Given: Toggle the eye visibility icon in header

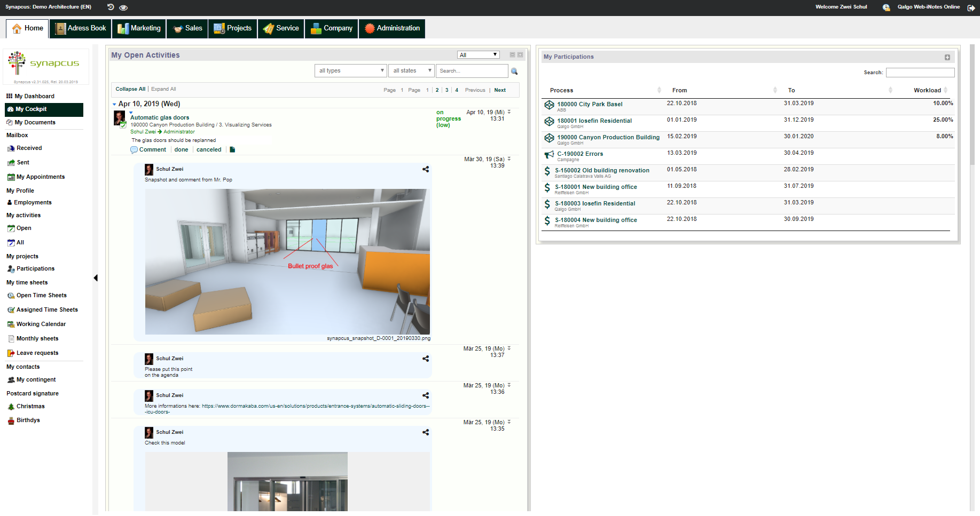Looking at the screenshot, I should point(123,7).
